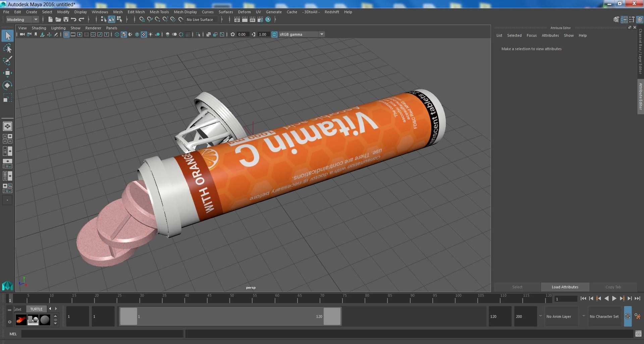Show the next shelf tab with right arrow
Screen dimensions: 644x344
pyautogui.click(x=56, y=309)
